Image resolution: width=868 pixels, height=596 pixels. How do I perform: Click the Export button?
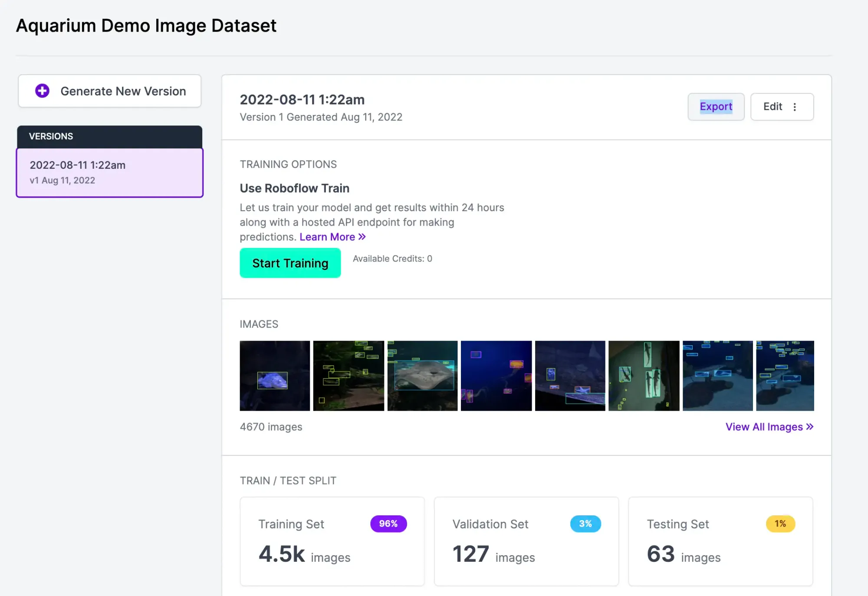[x=716, y=107]
